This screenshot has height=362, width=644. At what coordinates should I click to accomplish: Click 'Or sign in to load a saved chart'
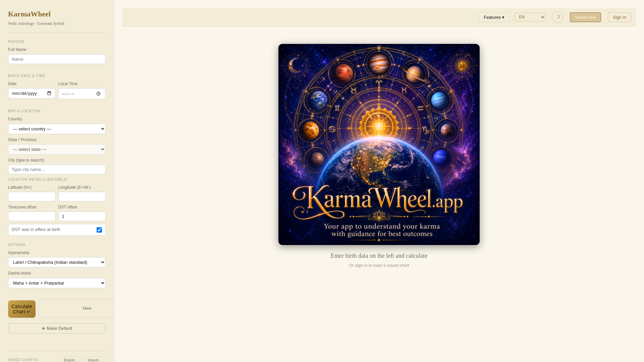[x=379, y=265]
